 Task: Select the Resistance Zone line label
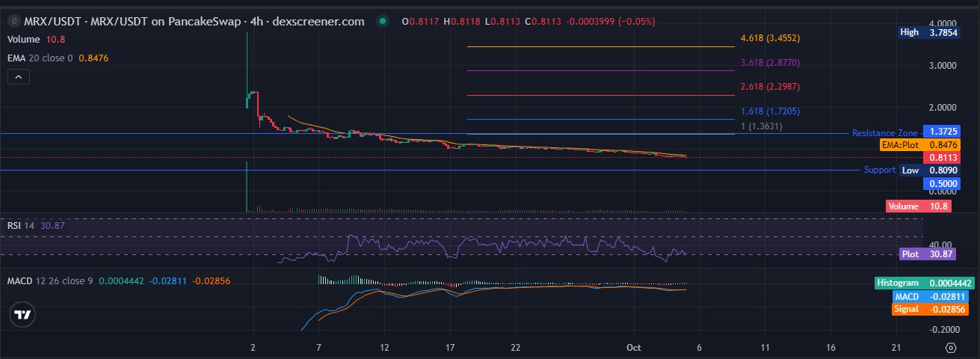click(885, 133)
